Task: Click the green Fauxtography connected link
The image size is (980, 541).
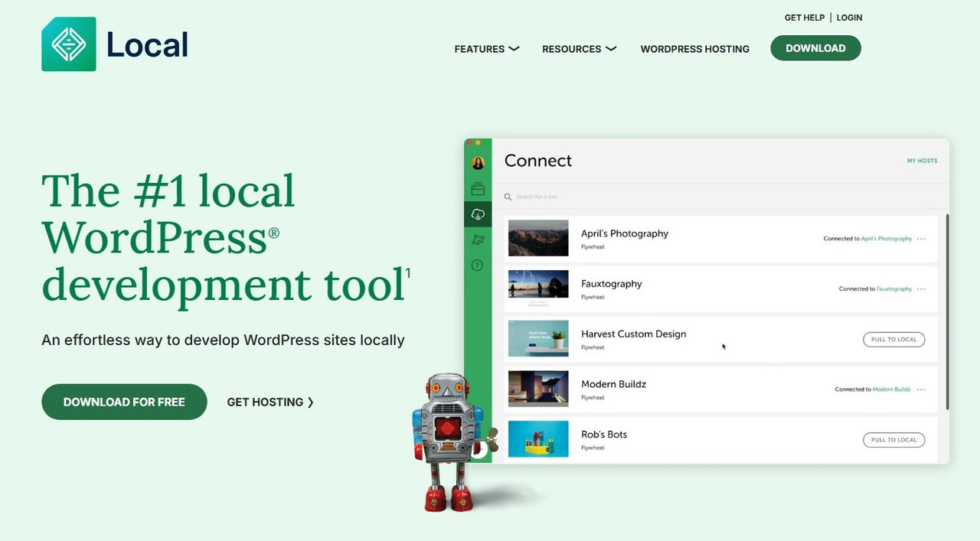Action: tap(894, 289)
